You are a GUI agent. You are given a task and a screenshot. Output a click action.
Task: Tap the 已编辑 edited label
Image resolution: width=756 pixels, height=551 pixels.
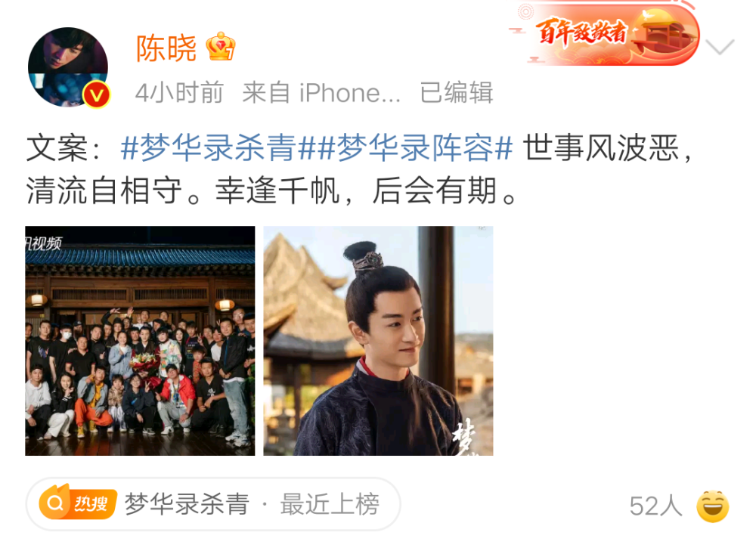[456, 92]
